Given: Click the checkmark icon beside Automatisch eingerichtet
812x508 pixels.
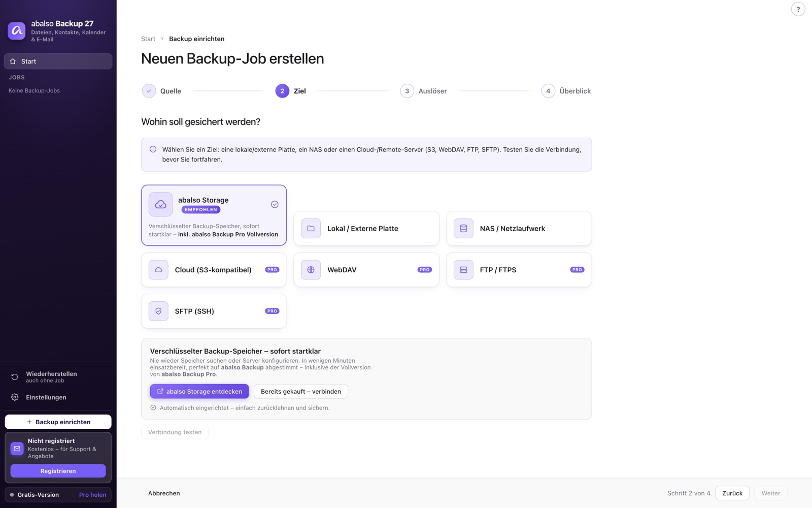Looking at the screenshot, I should [153, 407].
